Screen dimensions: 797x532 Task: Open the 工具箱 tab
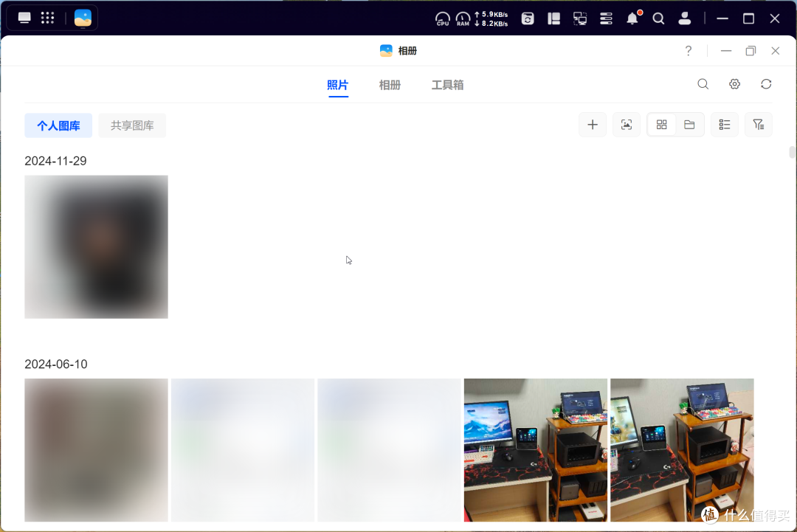[447, 85]
